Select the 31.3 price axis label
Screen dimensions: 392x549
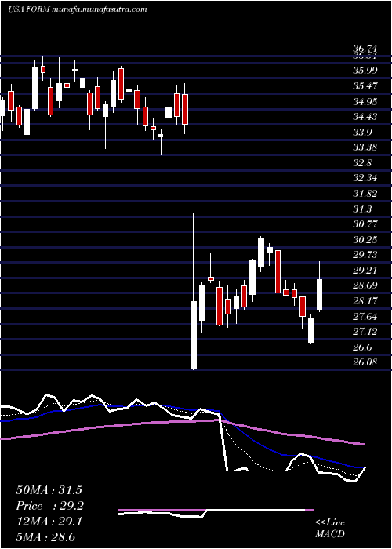(362, 209)
